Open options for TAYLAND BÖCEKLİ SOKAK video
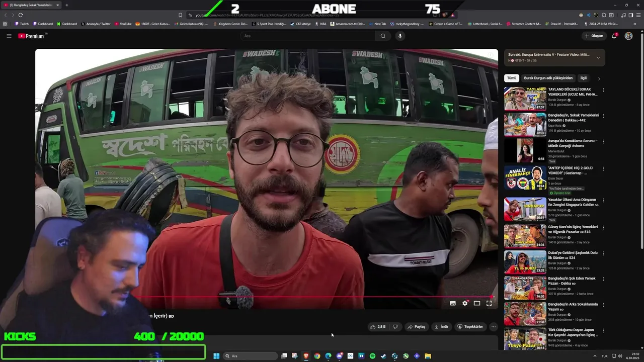 [603, 90]
